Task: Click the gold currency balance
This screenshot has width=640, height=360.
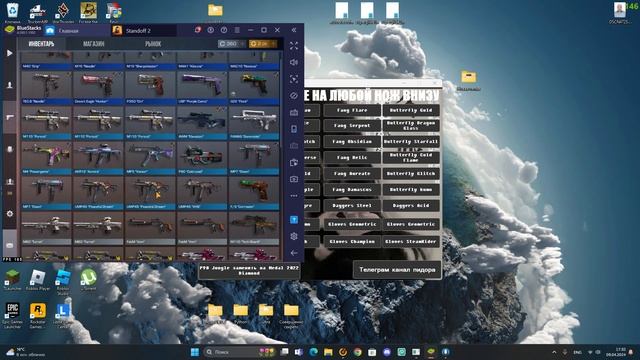Action: (263, 44)
